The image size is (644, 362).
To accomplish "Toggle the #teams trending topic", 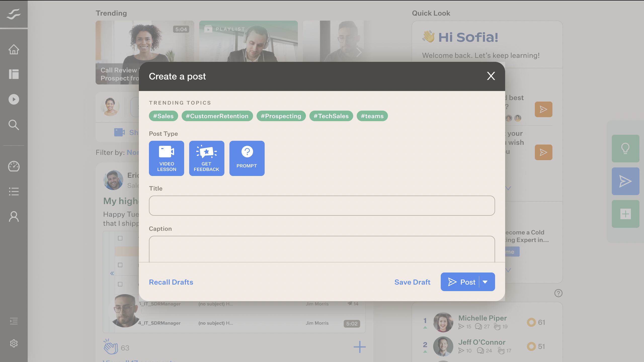I will (x=372, y=116).
